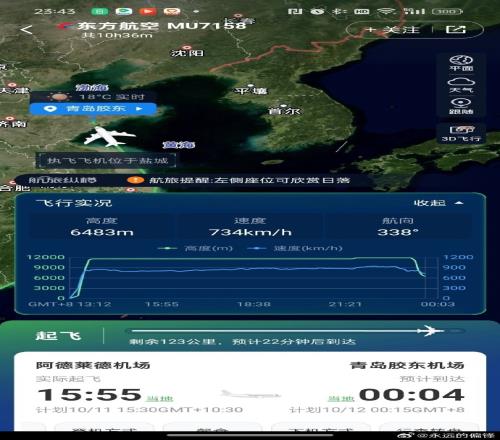500x440 pixels.
Task: Tap the flight progress bar plane icon
Action: (x=431, y=331)
